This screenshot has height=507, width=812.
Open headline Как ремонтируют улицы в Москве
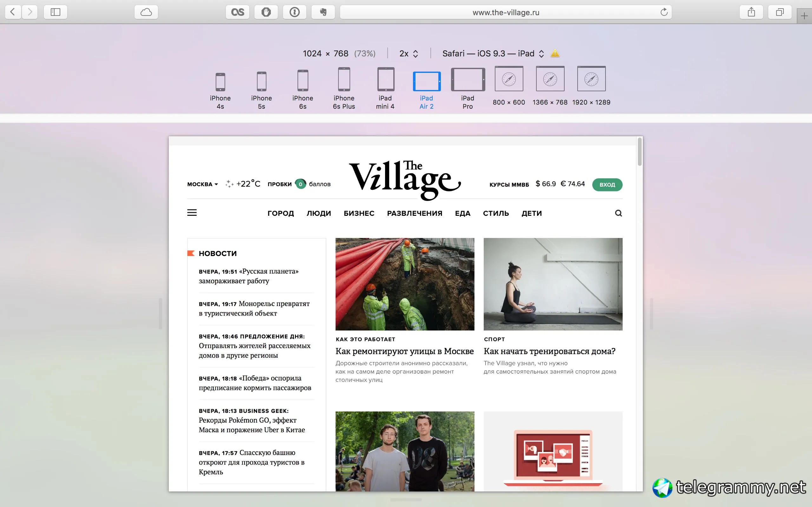tap(404, 351)
